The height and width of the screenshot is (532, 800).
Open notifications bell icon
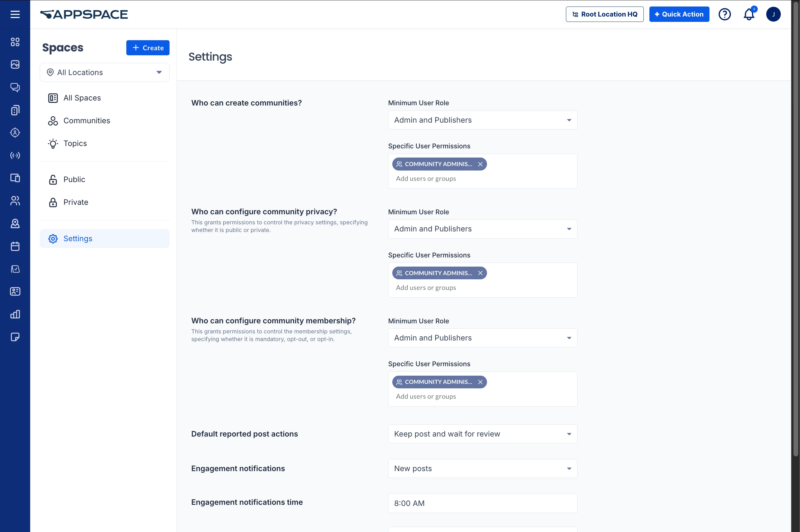[x=749, y=14]
